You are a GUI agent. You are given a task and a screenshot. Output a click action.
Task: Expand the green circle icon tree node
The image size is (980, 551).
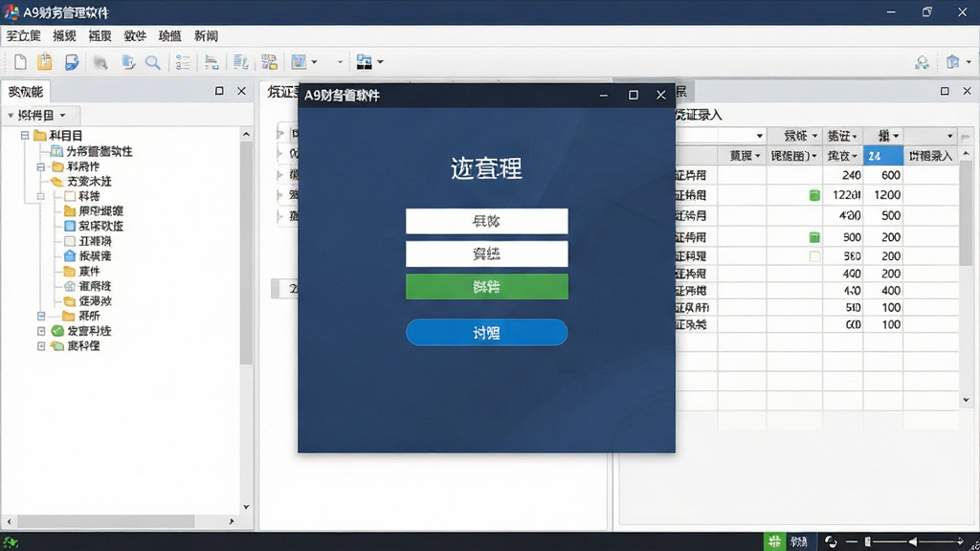click(x=41, y=330)
